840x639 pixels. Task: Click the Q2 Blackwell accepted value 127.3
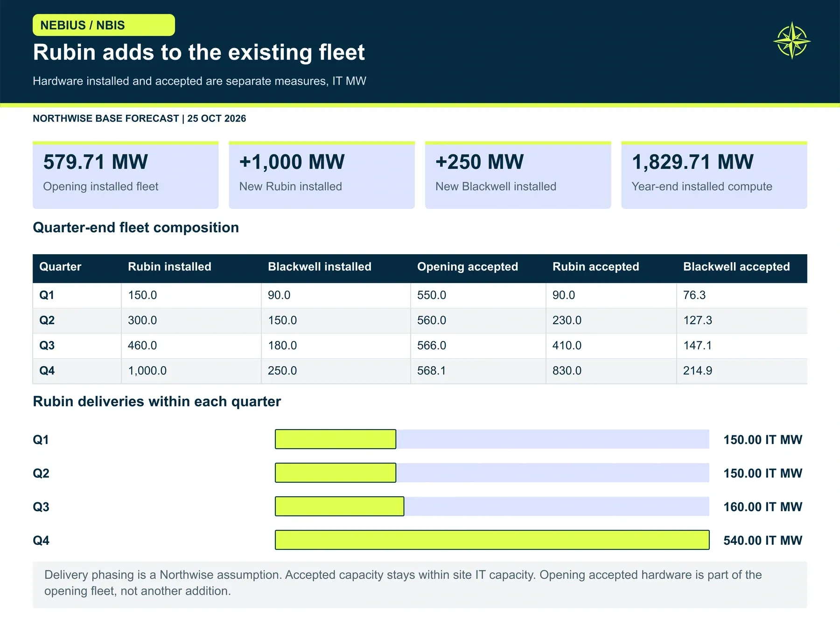click(698, 320)
